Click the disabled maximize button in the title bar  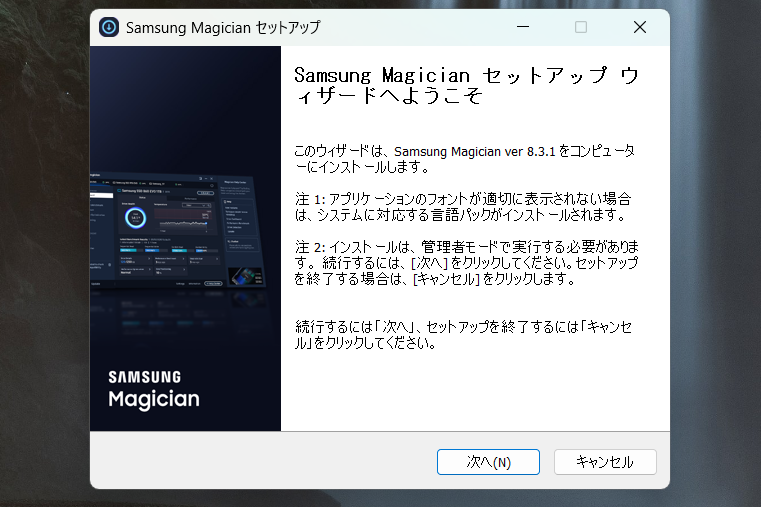coord(581,27)
